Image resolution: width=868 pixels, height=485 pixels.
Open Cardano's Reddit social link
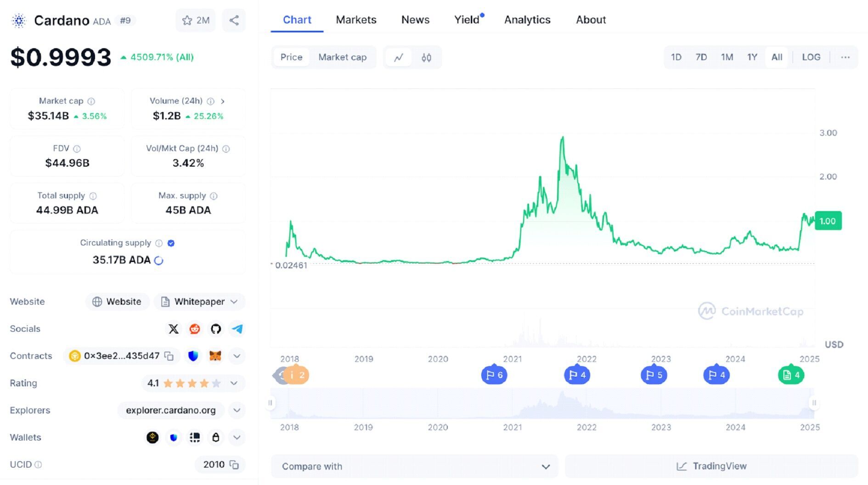coord(195,329)
